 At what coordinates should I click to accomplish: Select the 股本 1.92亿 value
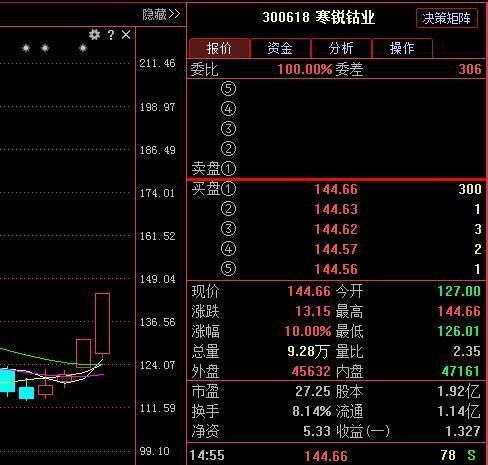tap(459, 391)
